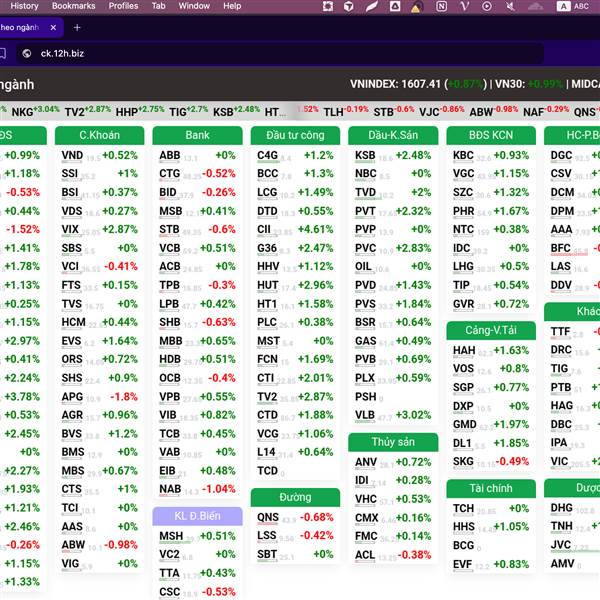Focus the ck.12h.biz address bar
This screenshot has width=600, height=600.
[x=280, y=54]
